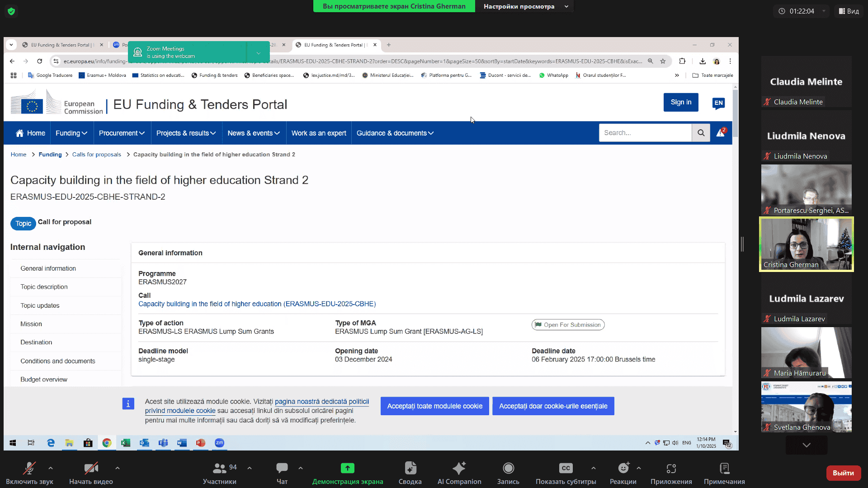Click the Chat icon in Zoom toolbar
Screen dimensions: 868x488
point(282,468)
